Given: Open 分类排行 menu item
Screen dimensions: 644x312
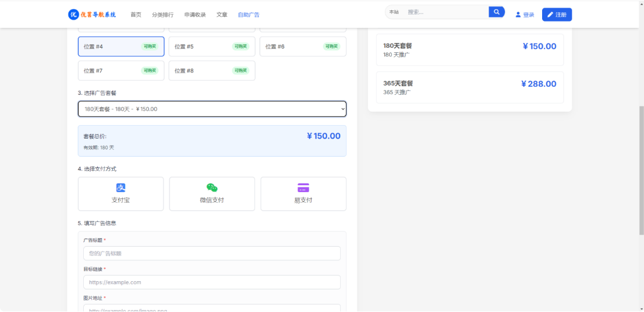Looking at the screenshot, I should 162,15.
